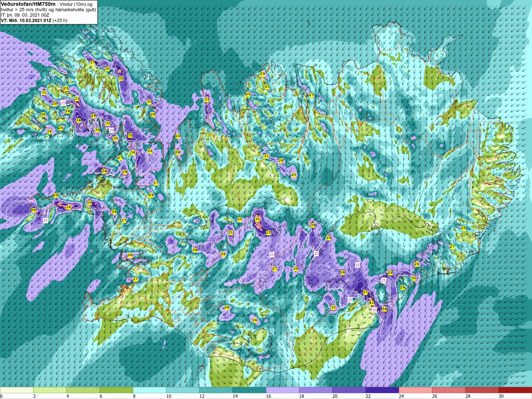Click the legend tick label '16'
Screen dimensions: 532x399
coord(268,396)
